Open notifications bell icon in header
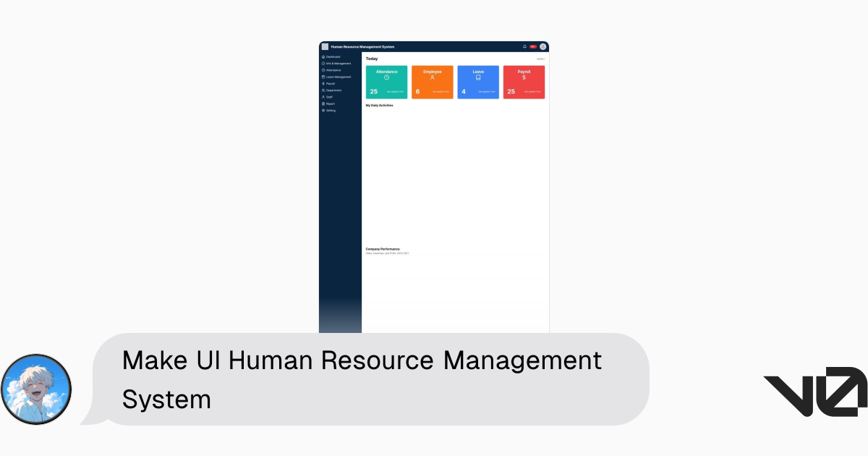 click(524, 46)
